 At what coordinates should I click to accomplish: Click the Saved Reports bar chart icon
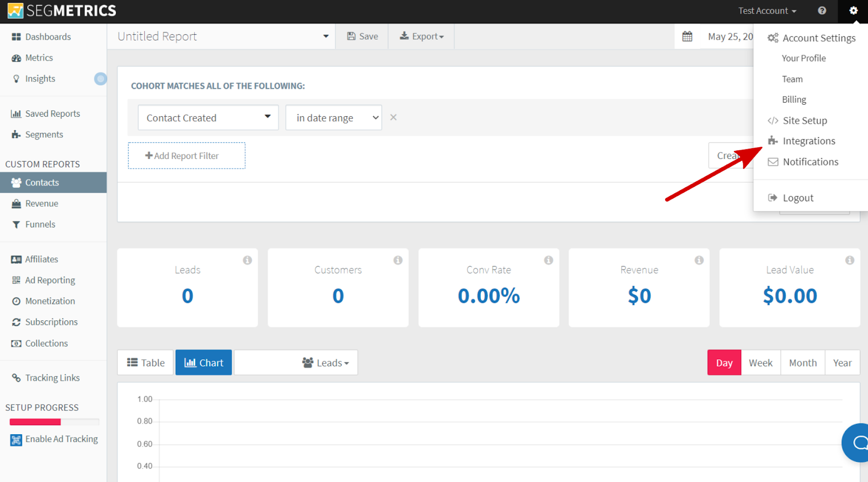click(x=16, y=114)
